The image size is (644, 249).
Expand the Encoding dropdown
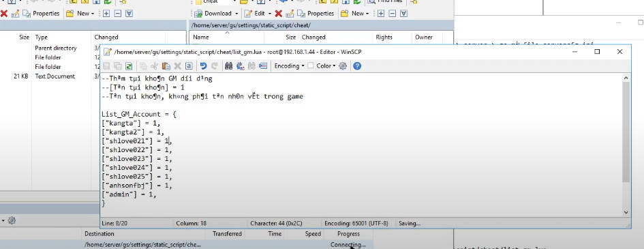[x=289, y=65]
